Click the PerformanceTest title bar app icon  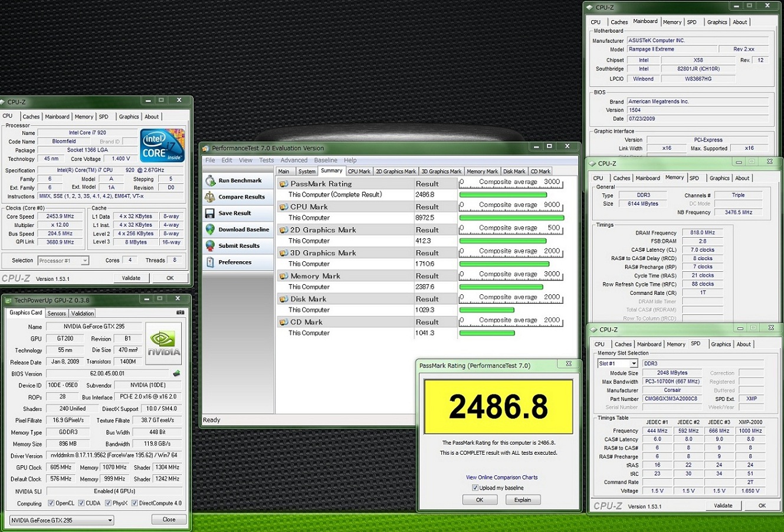[x=206, y=148]
